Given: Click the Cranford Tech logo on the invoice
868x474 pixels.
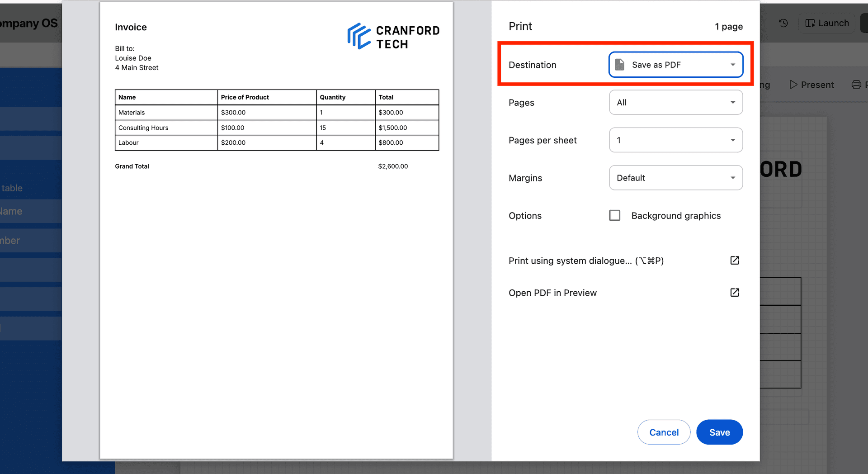Looking at the screenshot, I should 393,36.
